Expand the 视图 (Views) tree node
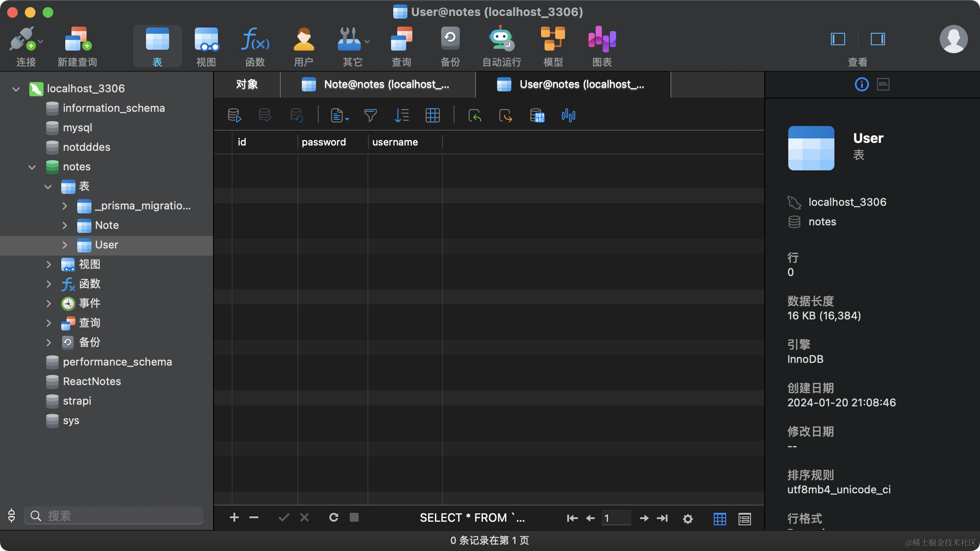The image size is (980, 551). point(49,264)
